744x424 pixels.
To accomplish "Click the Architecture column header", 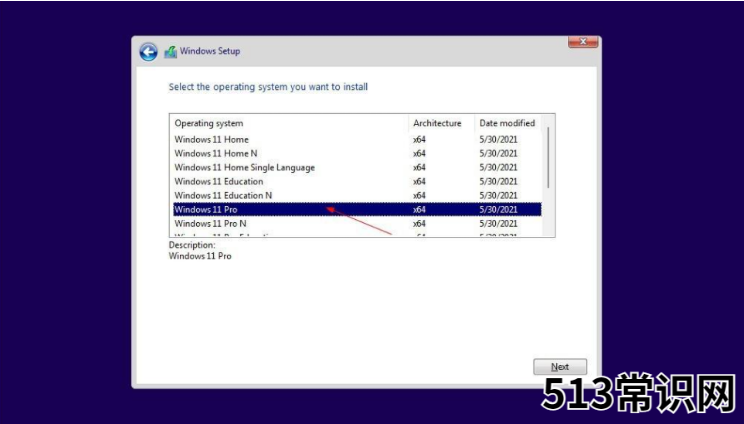I will pyautogui.click(x=441, y=123).
